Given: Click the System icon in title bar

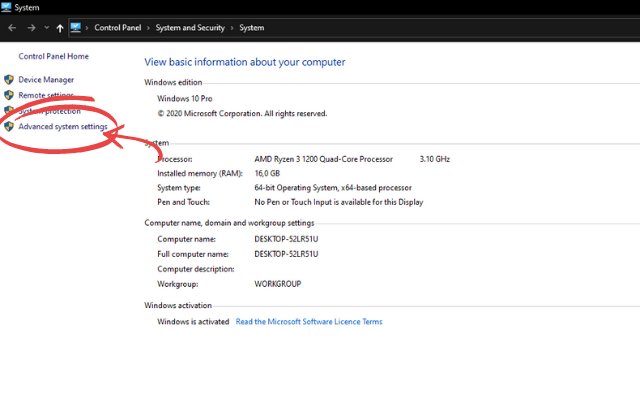Looking at the screenshot, I should (6, 7).
